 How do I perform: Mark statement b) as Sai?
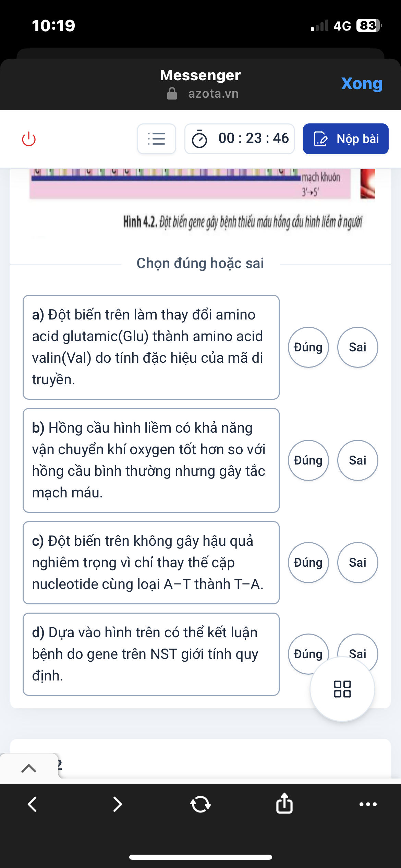tap(357, 460)
